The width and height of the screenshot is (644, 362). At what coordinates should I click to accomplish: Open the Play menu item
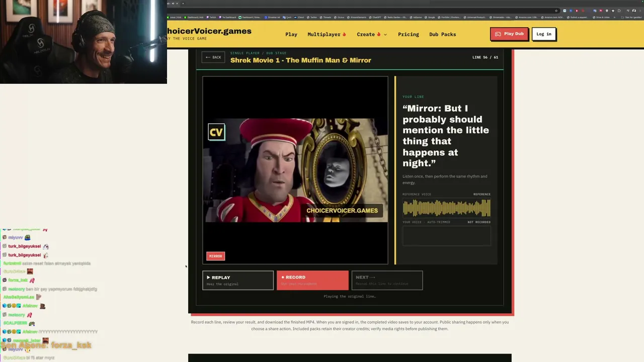point(291,34)
